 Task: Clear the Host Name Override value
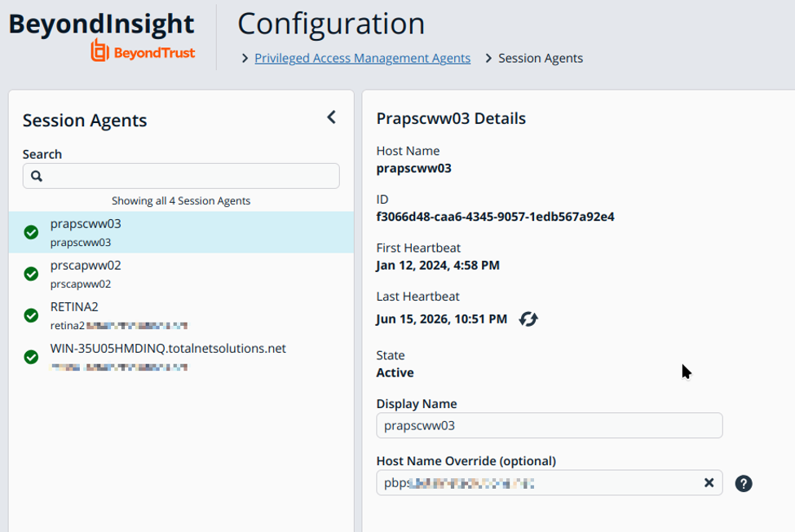[709, 483]
